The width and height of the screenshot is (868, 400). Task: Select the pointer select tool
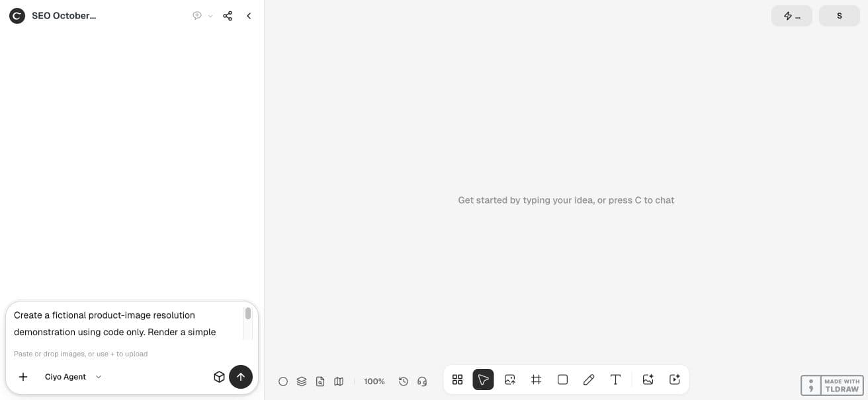click(x=484, y=380)
